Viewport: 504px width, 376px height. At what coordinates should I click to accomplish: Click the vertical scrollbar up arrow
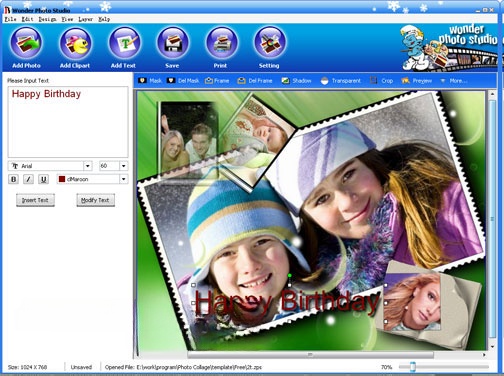click(x=493, y=95)
